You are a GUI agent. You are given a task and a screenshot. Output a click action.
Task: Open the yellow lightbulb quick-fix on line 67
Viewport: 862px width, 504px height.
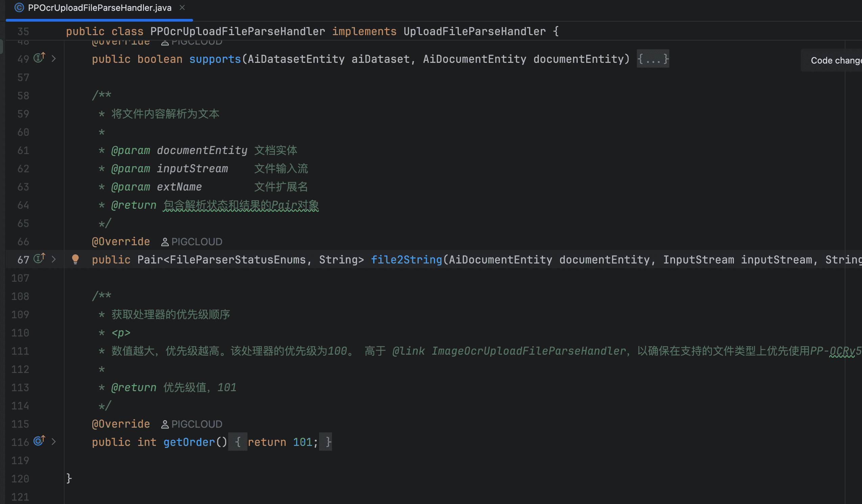[75, 259]
